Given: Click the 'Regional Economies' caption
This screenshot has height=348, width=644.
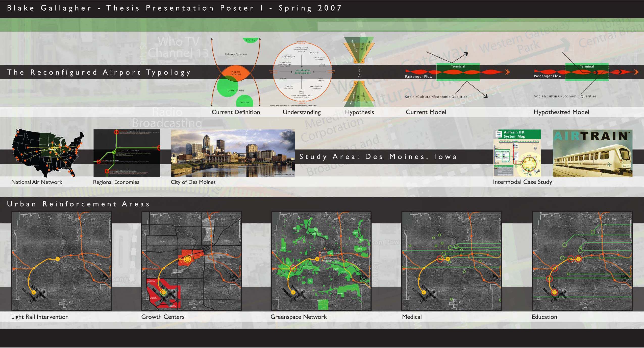Looking at the screenshot, I should tap(116, 182).
